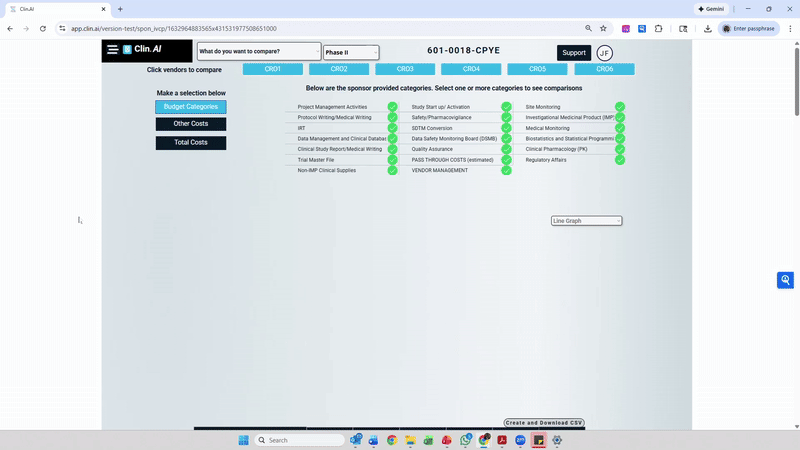Image resolution: width=800 pixels, height=450 pixels.
Task: Open WhatsApp from the taskbar
Action: (x=465, y=440)
